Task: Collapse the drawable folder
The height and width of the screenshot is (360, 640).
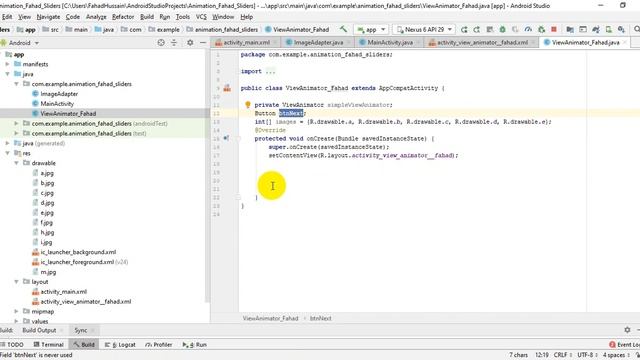Action: pos(16,163)
